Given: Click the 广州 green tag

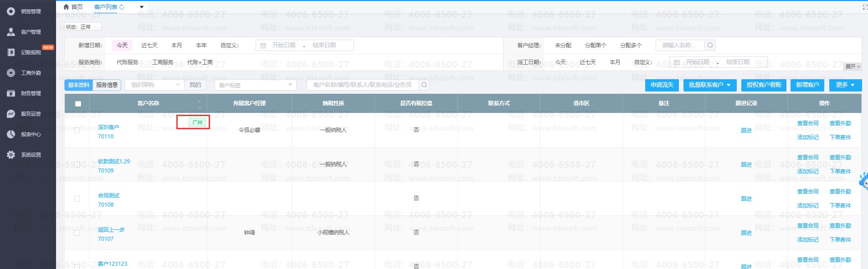Looking at the screenshot, I should coord(197,122).
